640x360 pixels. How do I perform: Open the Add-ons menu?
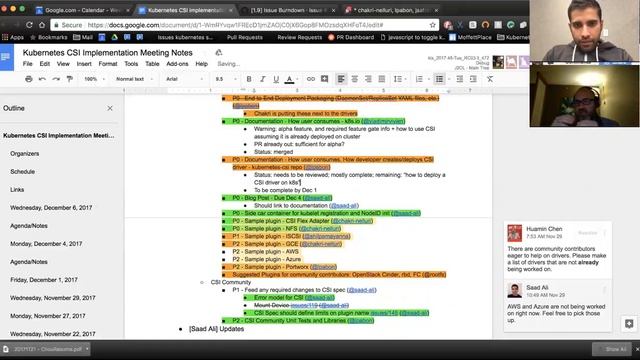pos(177,64)
